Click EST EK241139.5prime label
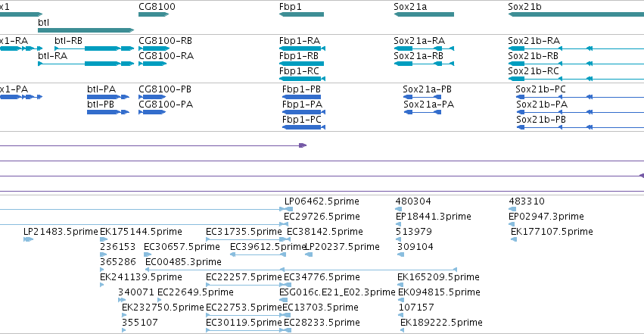Screen dimensions: 644x334 [142, 277]
